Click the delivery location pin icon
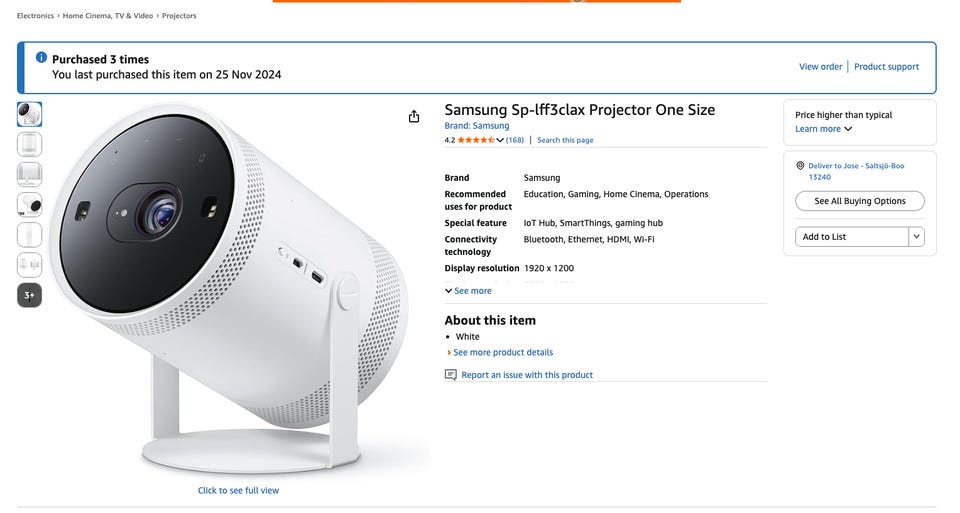The height and width of the screenshot is (513, 960). point(800,166)
